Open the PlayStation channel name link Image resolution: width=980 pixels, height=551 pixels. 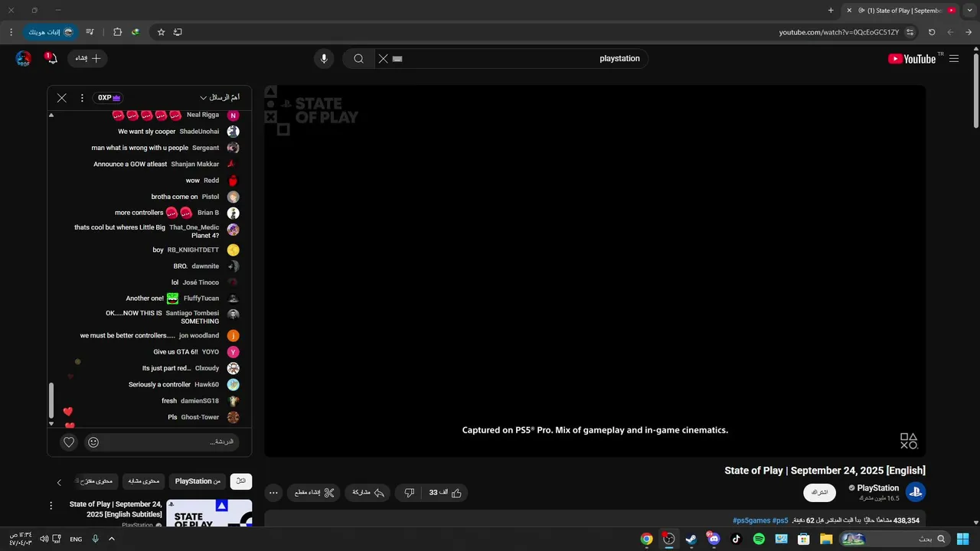coord(878,488)
